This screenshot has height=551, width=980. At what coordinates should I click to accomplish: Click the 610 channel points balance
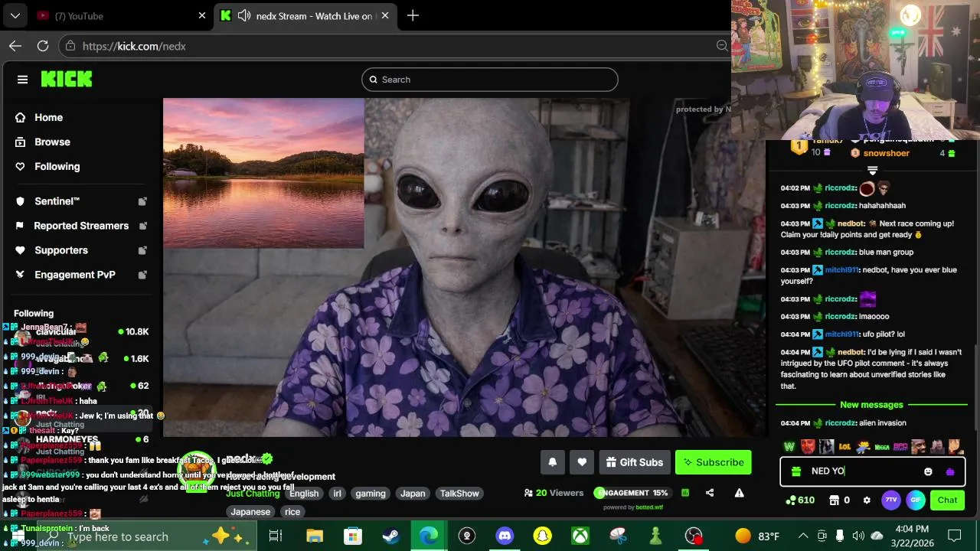(x=800, y=500)
